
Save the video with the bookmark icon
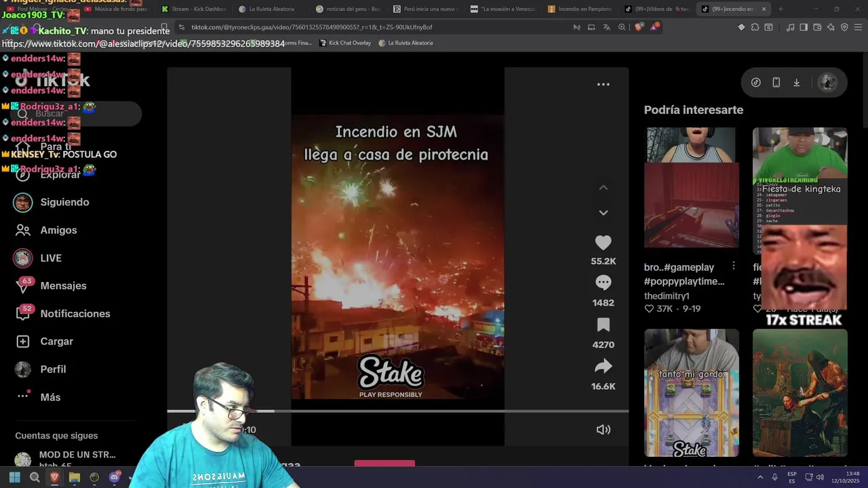(603, 325)
